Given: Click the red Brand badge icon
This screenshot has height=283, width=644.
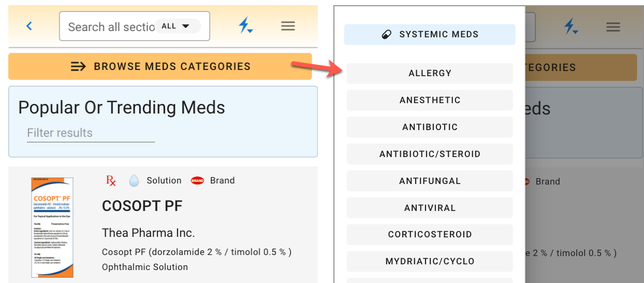Looking at the screenshot, I should click(x=197, y=180).
